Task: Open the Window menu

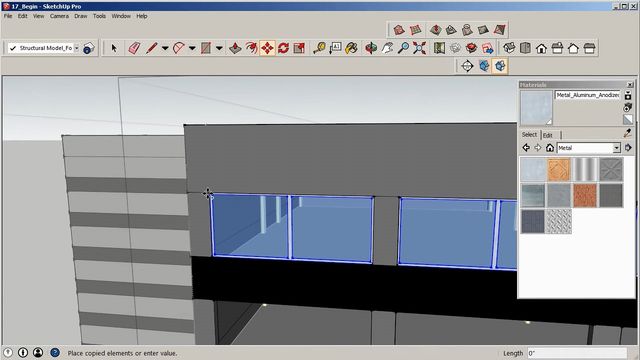Action: pos(121,16)
